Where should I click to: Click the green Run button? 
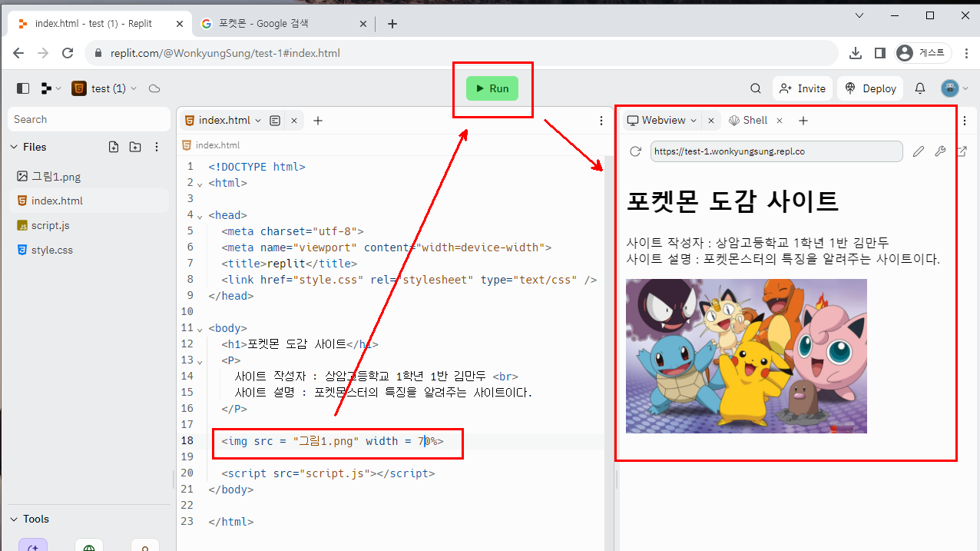tap(492, 88)
